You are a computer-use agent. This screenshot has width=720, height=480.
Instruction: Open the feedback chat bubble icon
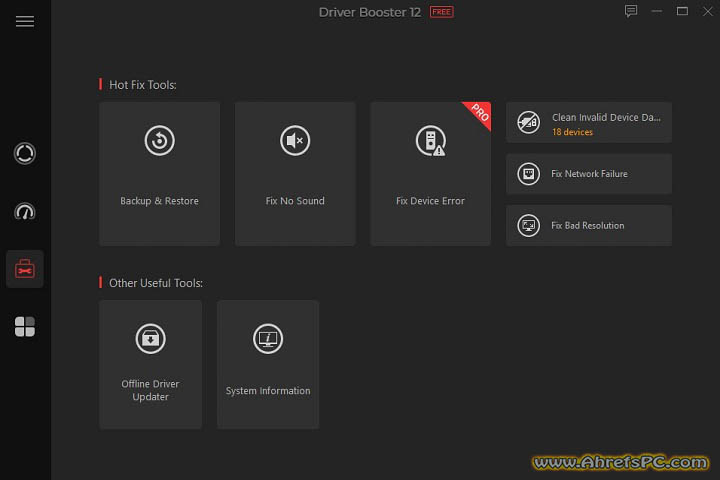click(x=631, y=11)
